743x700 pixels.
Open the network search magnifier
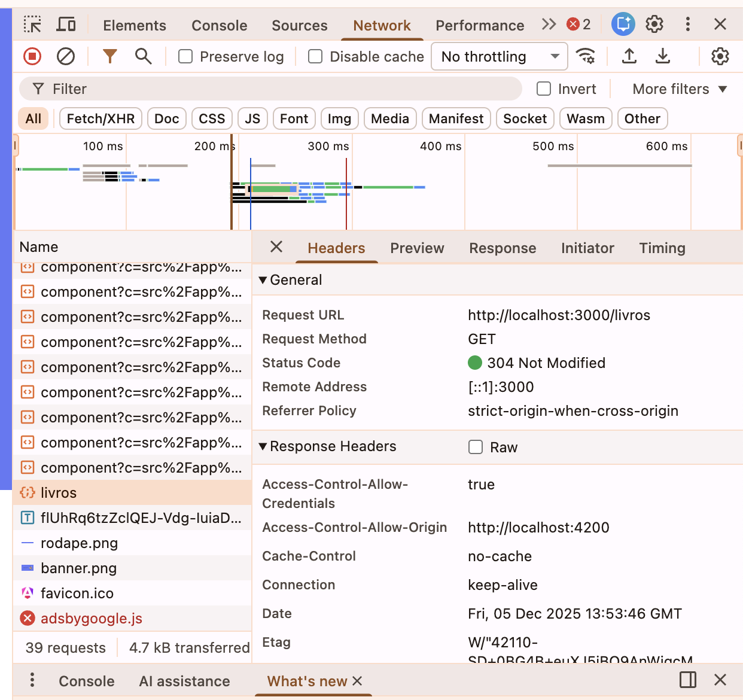(x=143, y=56)
